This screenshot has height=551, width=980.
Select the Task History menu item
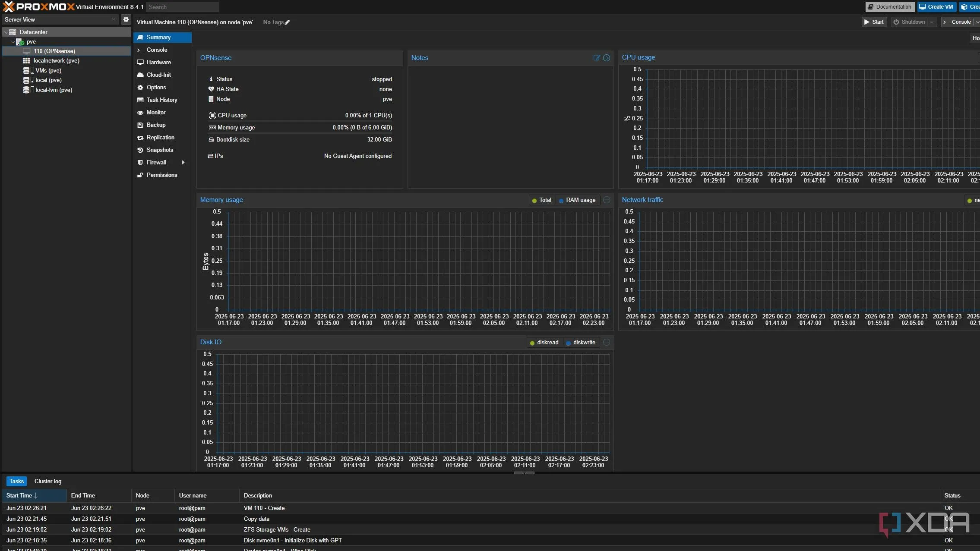(161, 100)
